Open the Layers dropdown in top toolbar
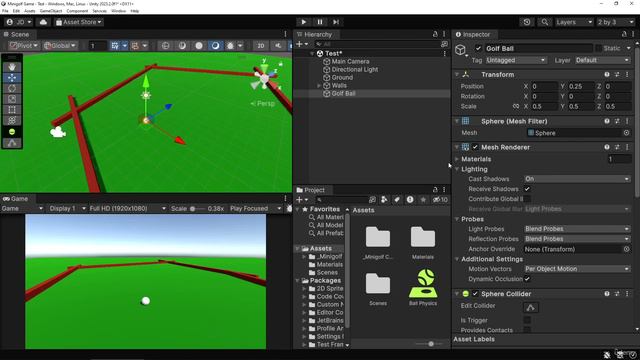 (x=573, y=22)
